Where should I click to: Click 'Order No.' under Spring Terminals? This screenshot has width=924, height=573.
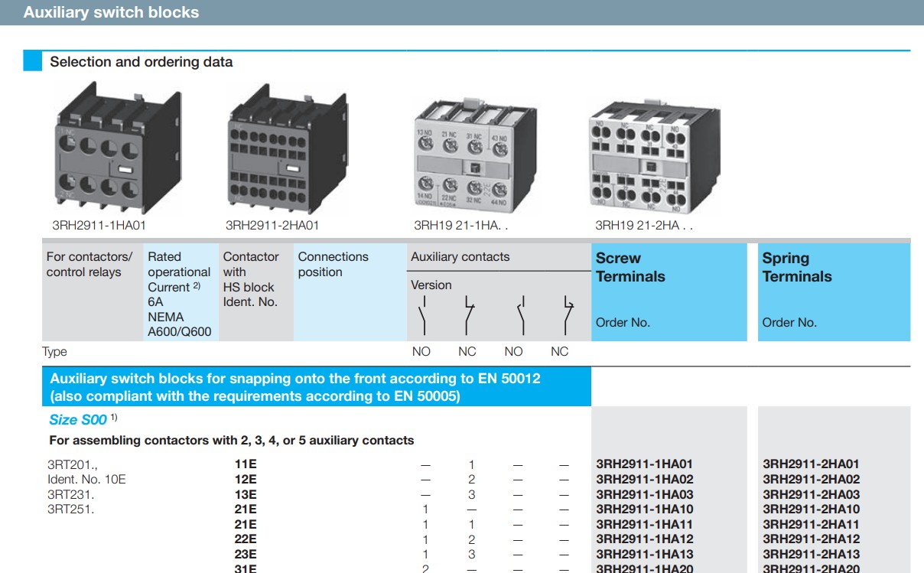pos(789,323)
